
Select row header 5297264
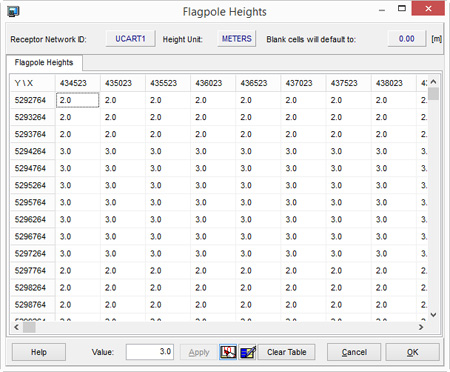[x=33, y=253]
